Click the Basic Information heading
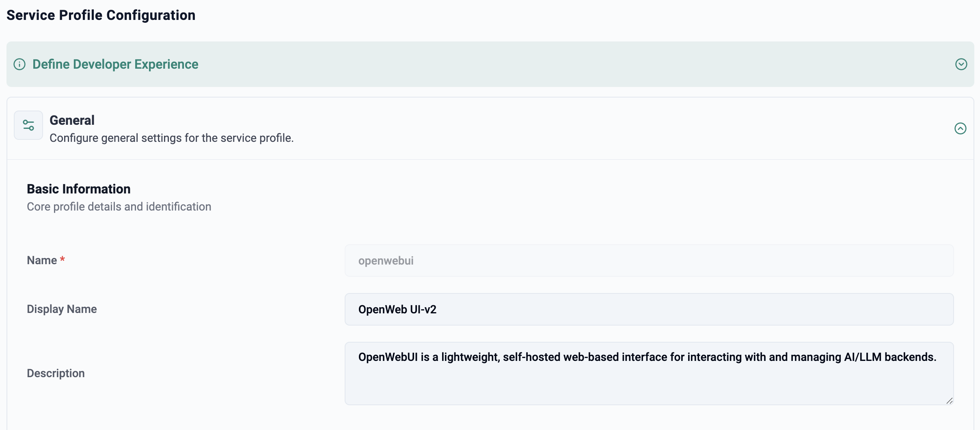980x430 pixels. click(x=79, y=189)
